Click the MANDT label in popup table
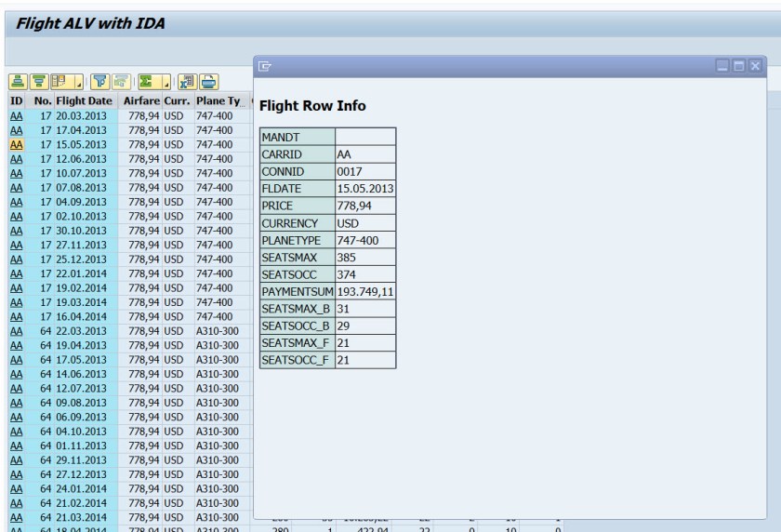This screenshot has height=532, width=781. pos(298,137)
